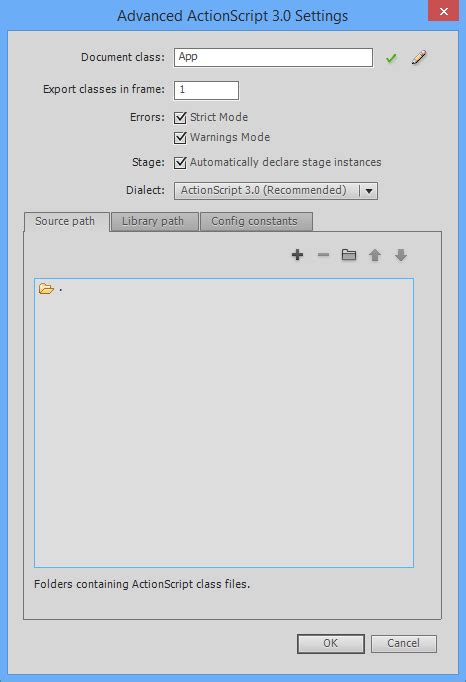
Task: Validate class definition with green checkmark icon
Action: 391,58
